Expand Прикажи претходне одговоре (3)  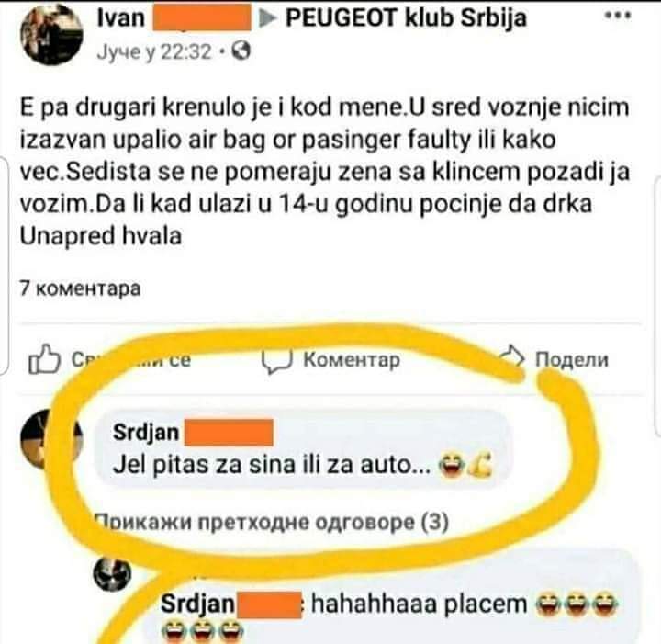[272, 522]
